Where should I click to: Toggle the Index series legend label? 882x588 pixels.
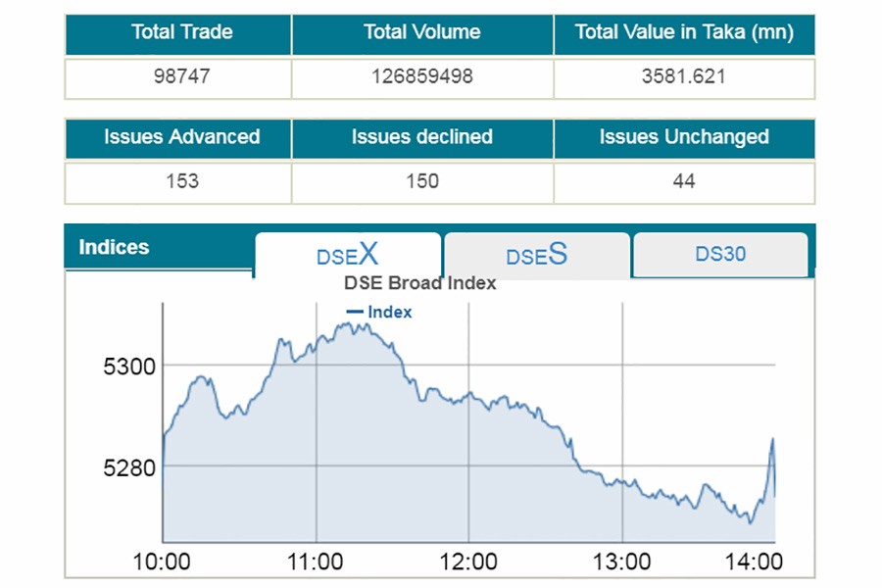[x=390, y=312]
